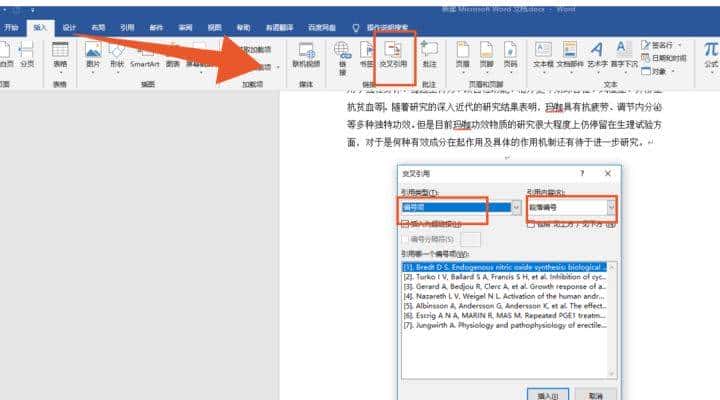
Task: Click the lightbulb Tell Me search icon
Action: (x=355, y=28)
